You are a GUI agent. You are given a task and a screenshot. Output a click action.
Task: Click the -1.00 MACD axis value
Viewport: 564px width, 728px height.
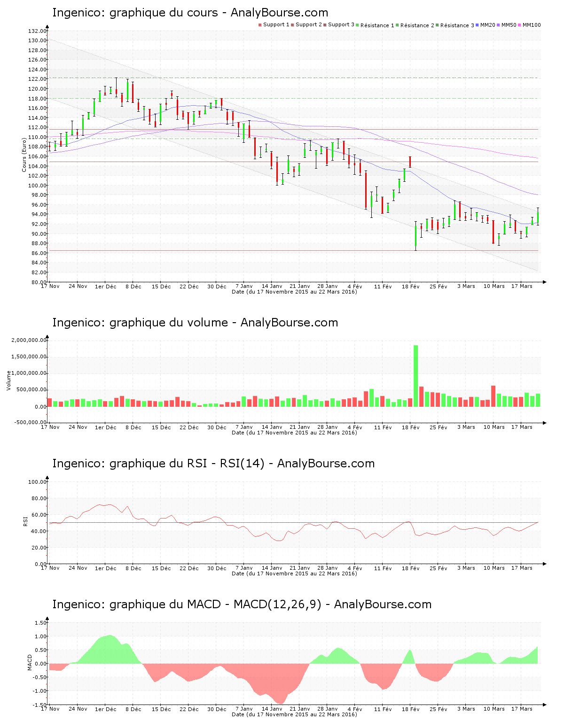[x=40, y=691]
